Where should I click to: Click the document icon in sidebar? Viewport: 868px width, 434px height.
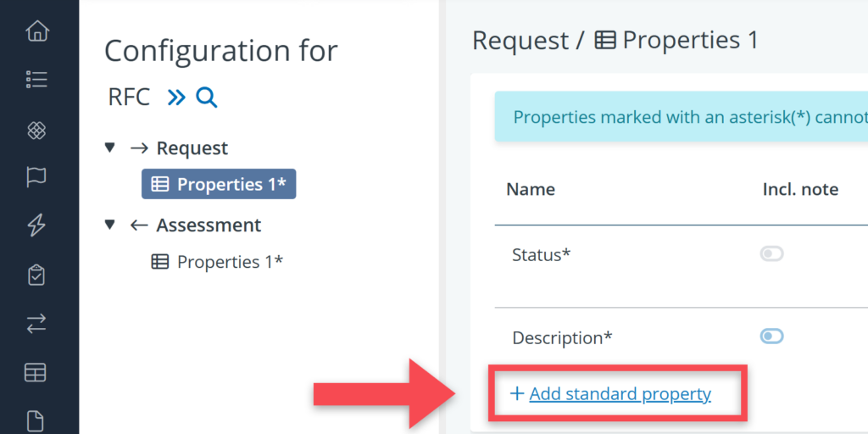click(x=37, y=420)
